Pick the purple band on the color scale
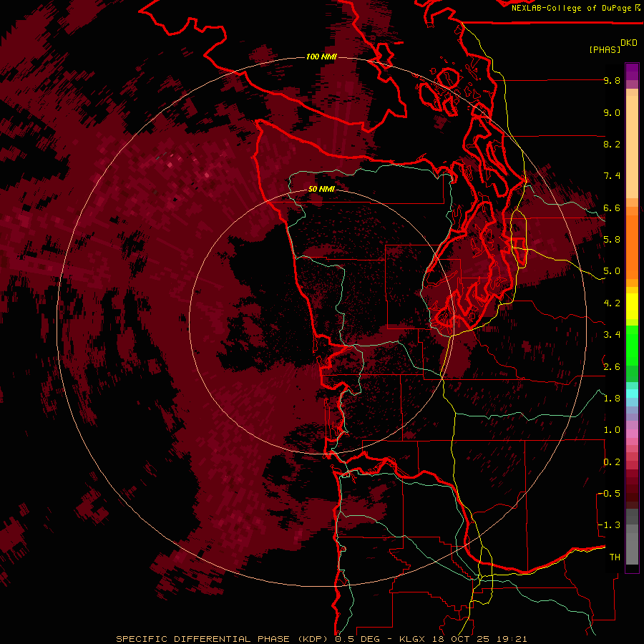 (632, 72)
